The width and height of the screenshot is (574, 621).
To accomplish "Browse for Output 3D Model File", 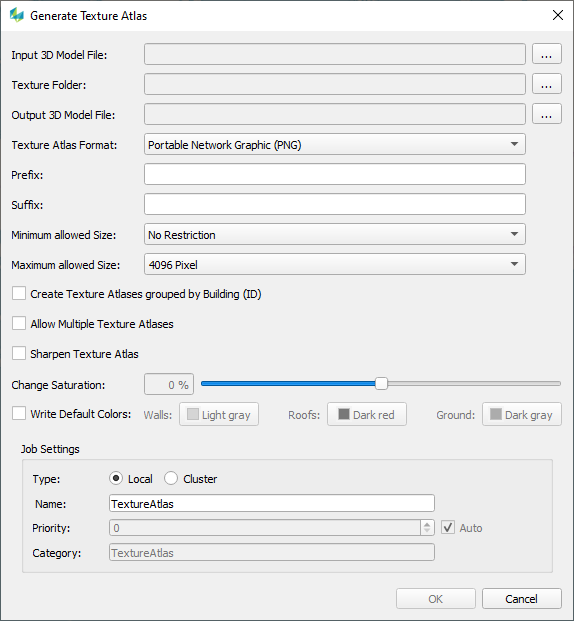I will point(546,114).
